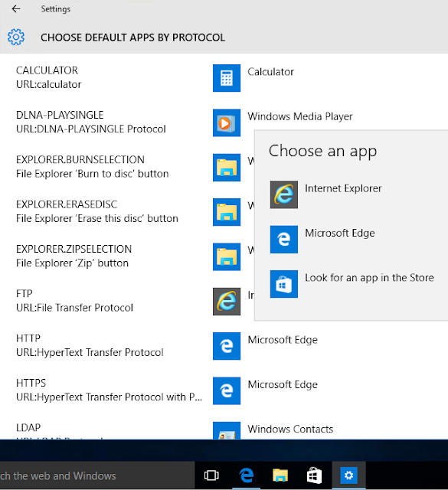This screenshot has width=448, height=490.
Task: Click the 'DLNA-PLAYSINGLE' protocol name
Action: (x=60, y=115)
